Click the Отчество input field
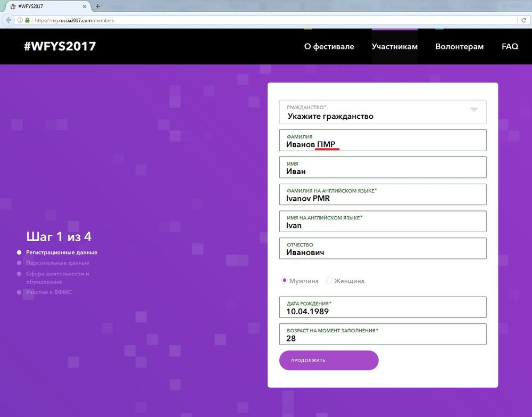532x417 pixels. click(x=383, y=248)
